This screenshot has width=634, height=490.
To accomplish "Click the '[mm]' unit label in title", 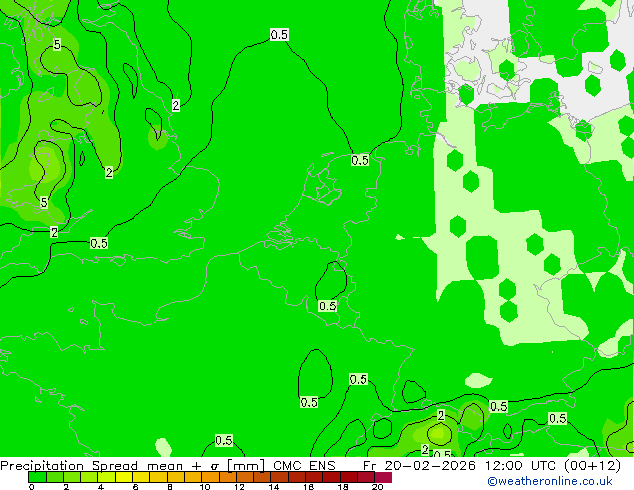I will [x=246, y=466].
